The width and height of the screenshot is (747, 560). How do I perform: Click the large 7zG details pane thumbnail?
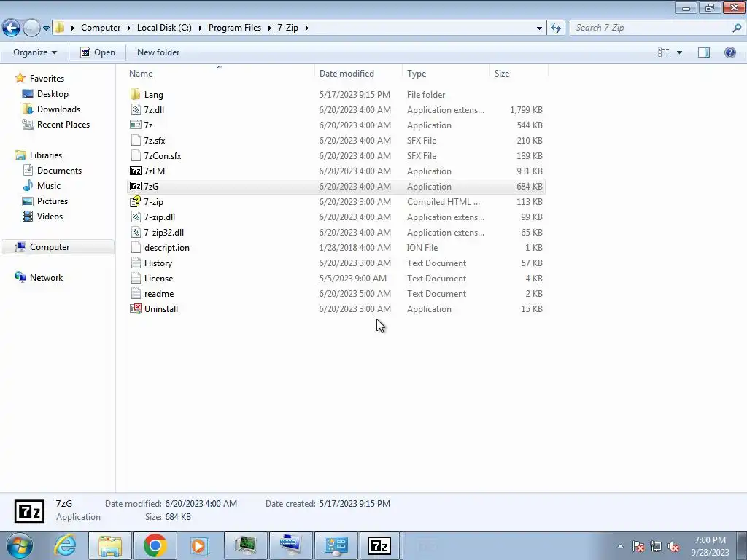[x=29, y=511]
